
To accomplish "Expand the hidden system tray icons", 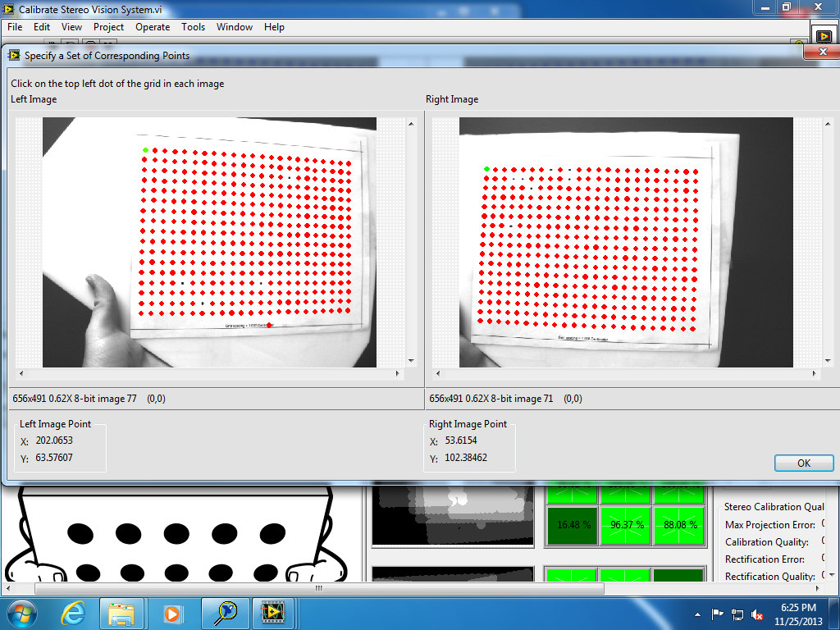I will coord(696,613).
